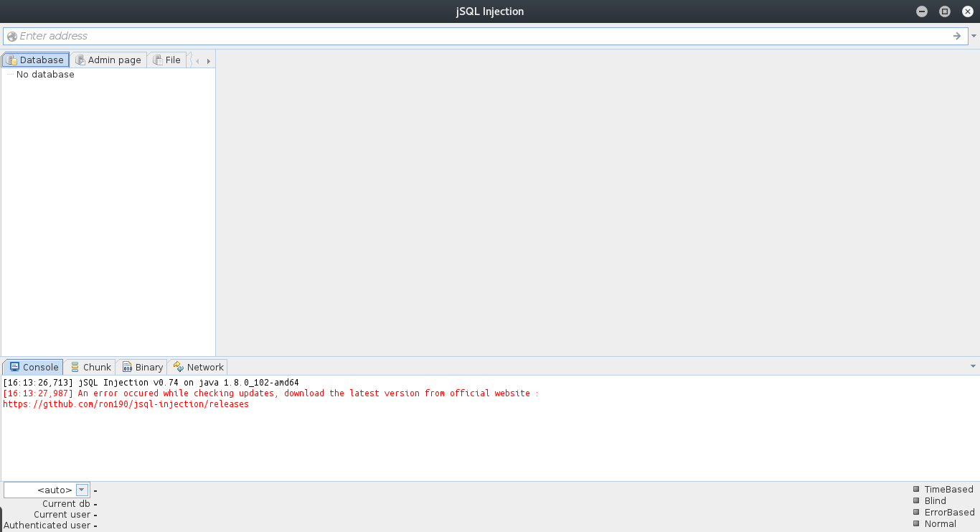Select the No database tree entry

pyautogui.click(x=45, y=75)
